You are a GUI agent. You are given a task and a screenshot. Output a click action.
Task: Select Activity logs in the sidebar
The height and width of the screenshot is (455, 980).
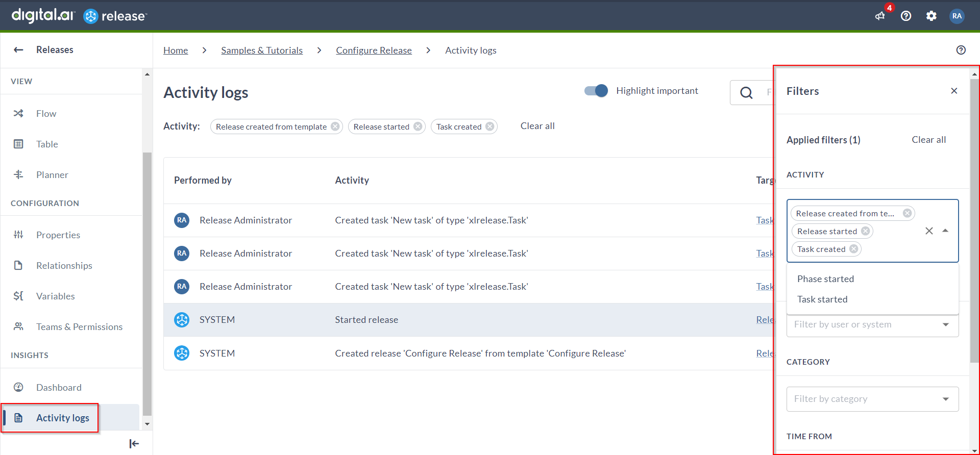coord(70,418)
